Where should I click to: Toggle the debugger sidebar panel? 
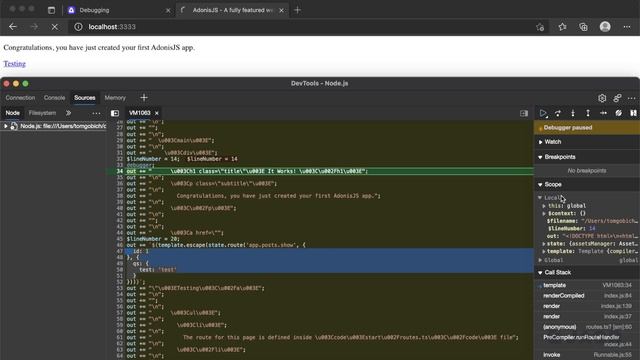524,113
